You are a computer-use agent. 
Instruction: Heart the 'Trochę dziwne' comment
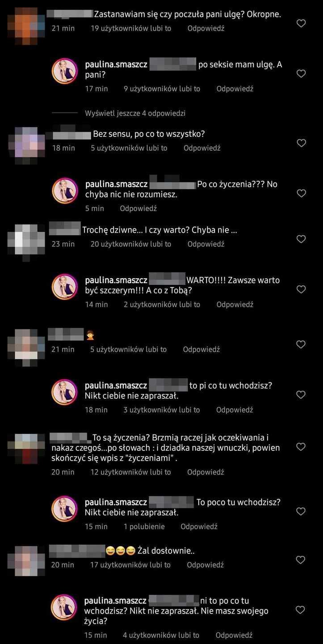(x=301, y=239)
